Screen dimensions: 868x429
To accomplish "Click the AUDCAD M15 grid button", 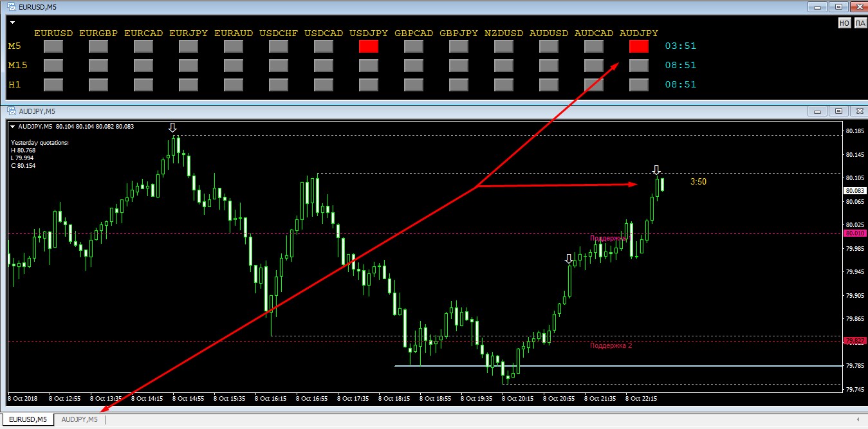I will (594, 66).
